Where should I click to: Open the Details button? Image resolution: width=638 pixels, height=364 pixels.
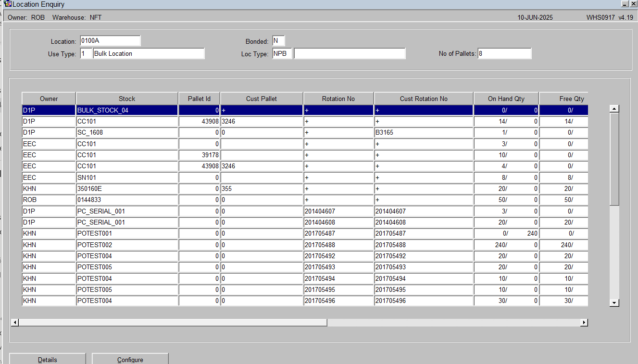click(x=48, y=359)
